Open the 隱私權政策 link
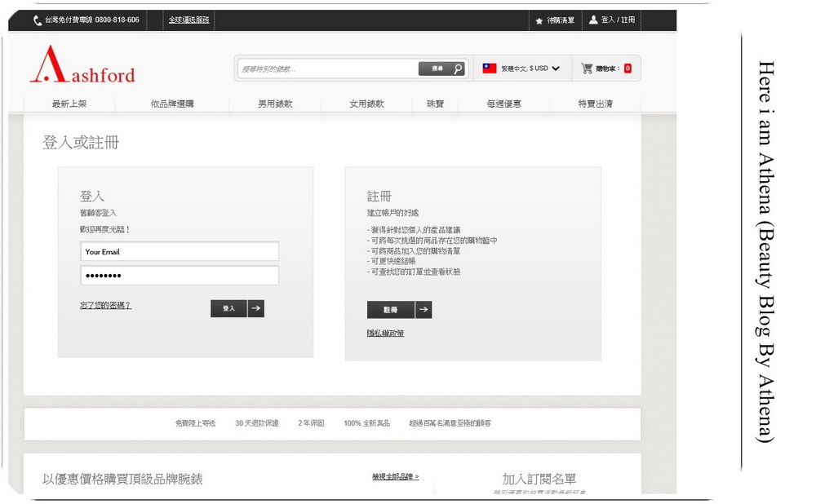The width and height of the screenshot is (816, 504). [386, 333]
